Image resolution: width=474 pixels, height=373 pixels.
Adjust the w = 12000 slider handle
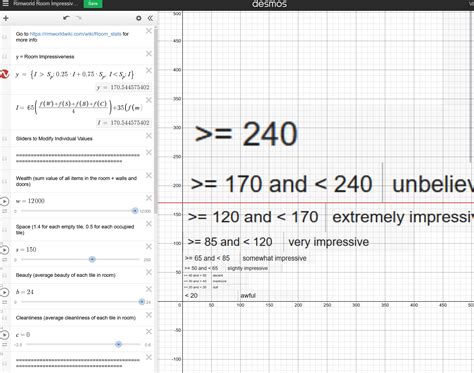click(x=135, y=211)
